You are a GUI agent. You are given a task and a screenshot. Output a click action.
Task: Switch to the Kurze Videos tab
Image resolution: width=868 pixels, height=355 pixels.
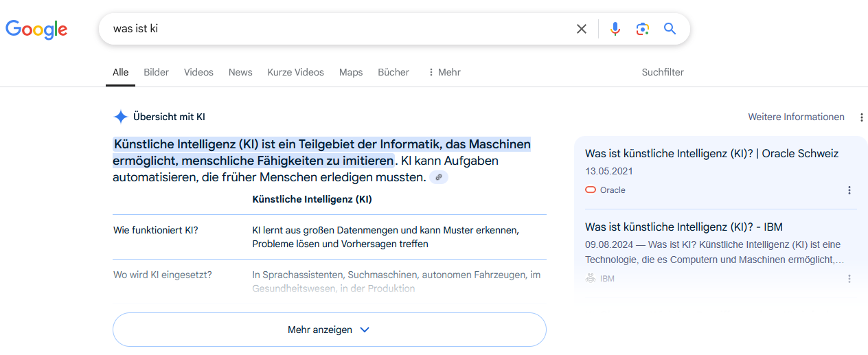point(295,72)
